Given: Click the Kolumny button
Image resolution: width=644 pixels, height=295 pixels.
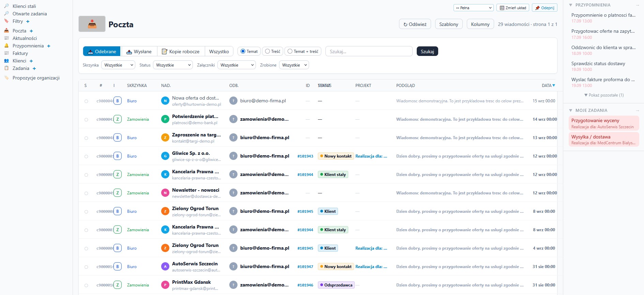Looking at the screenshot, I should click(480, 24).
